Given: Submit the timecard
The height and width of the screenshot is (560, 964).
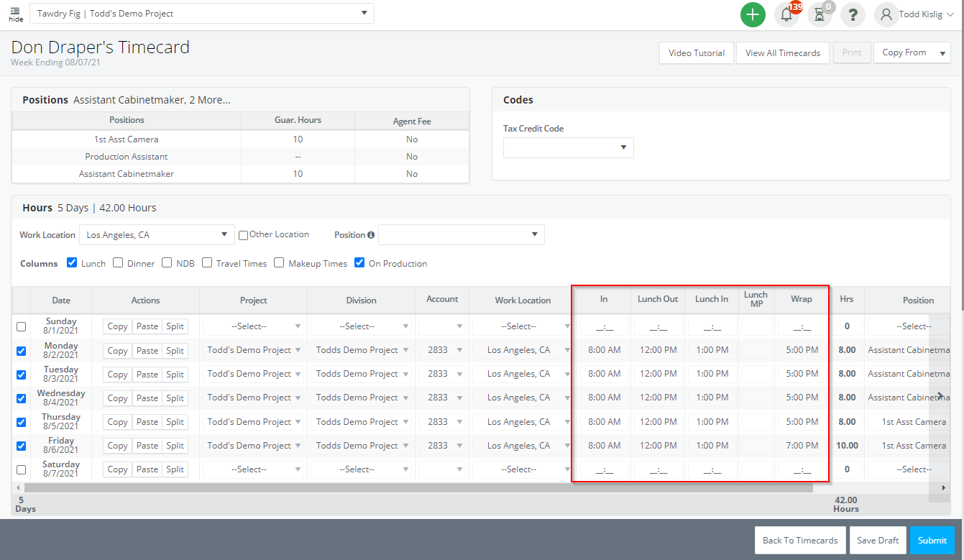Looking at the screenshot, I should (932, 540).
